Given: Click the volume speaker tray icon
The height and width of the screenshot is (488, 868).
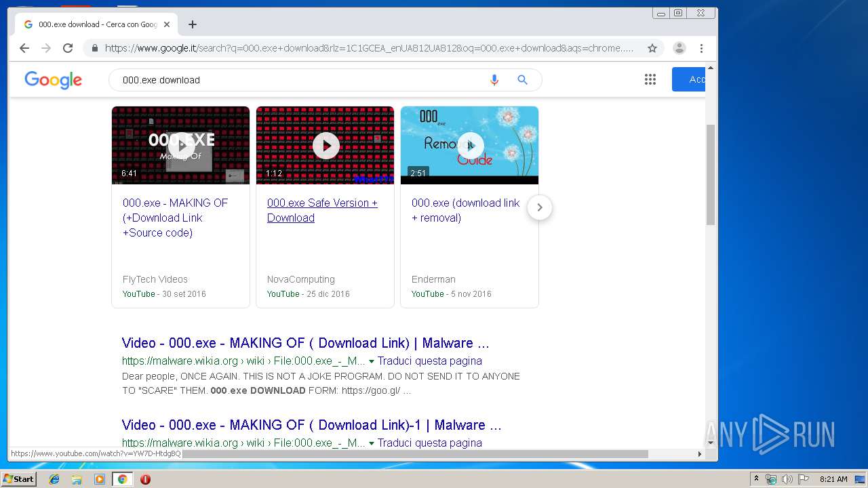Looking at the screenshot, I should tap(787, 479).
